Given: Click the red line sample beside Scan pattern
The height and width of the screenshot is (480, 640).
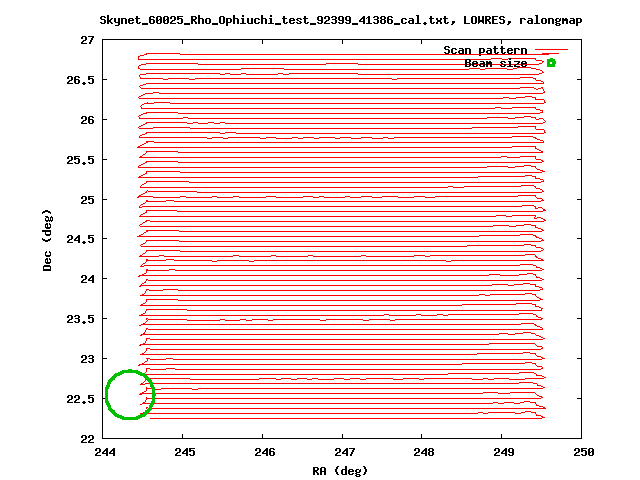Looking at the screenshot, I should (x=551, y=50).
